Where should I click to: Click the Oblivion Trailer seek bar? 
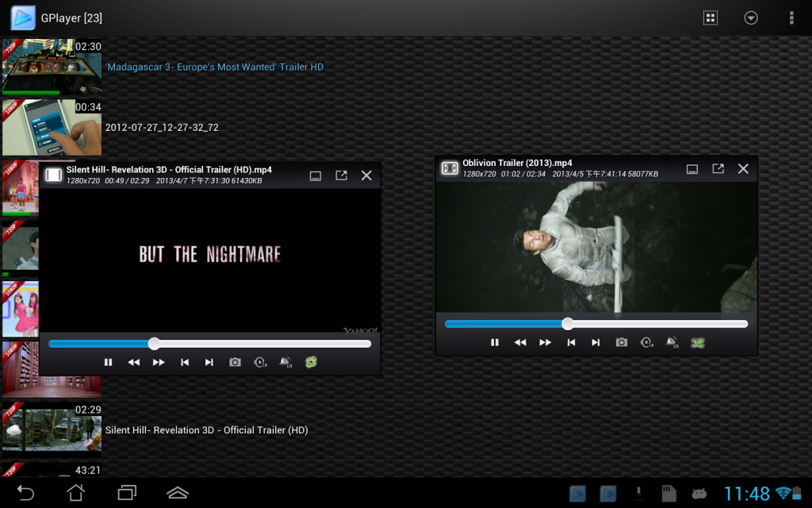pos(596,324)
